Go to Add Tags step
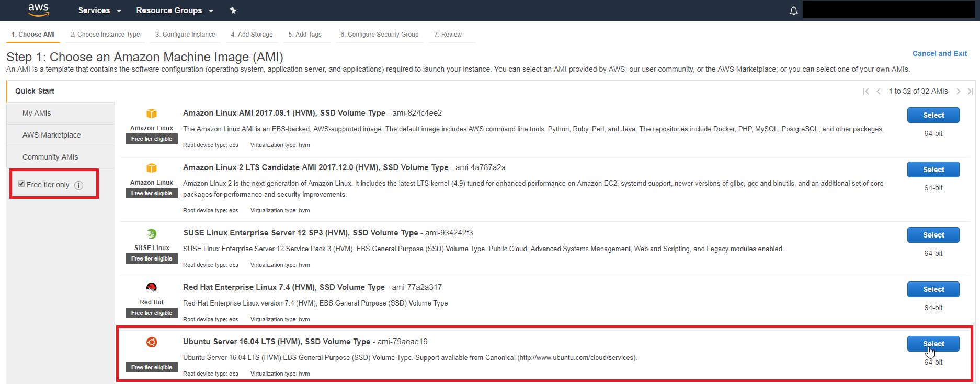This screenshot has height=384, width=980. click(305, 35)
